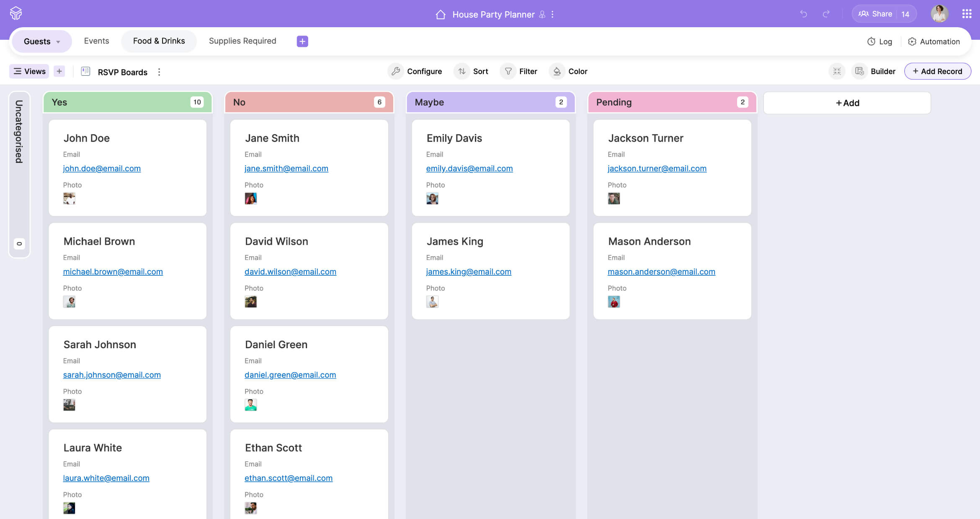The image size is (980, 519).
Task: Open john.doe@email.com email link
Action: pyautogui.click(x=102, y=168)
